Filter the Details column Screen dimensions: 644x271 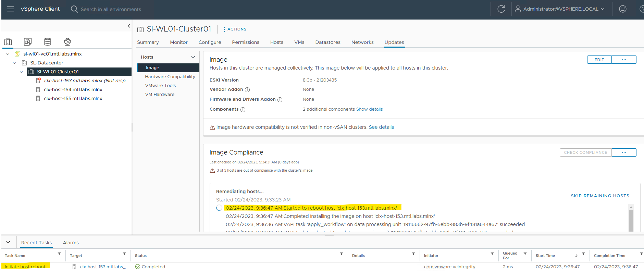[x=413, y=254]
